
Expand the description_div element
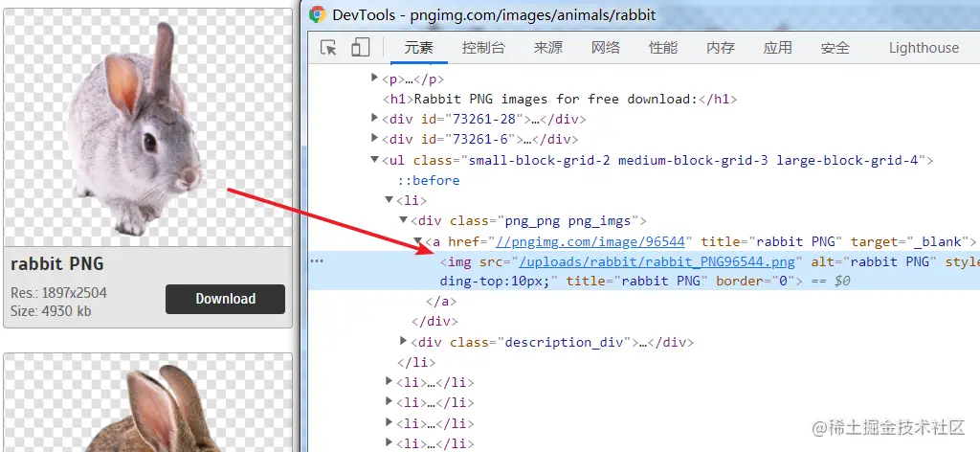click(x=404, y=341)
